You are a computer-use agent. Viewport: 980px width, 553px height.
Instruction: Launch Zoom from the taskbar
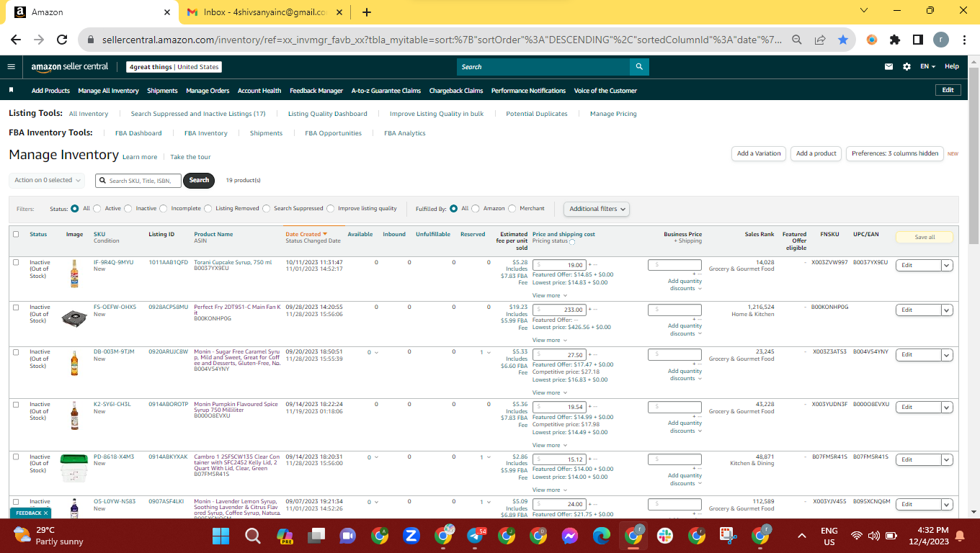pos(411,536)
